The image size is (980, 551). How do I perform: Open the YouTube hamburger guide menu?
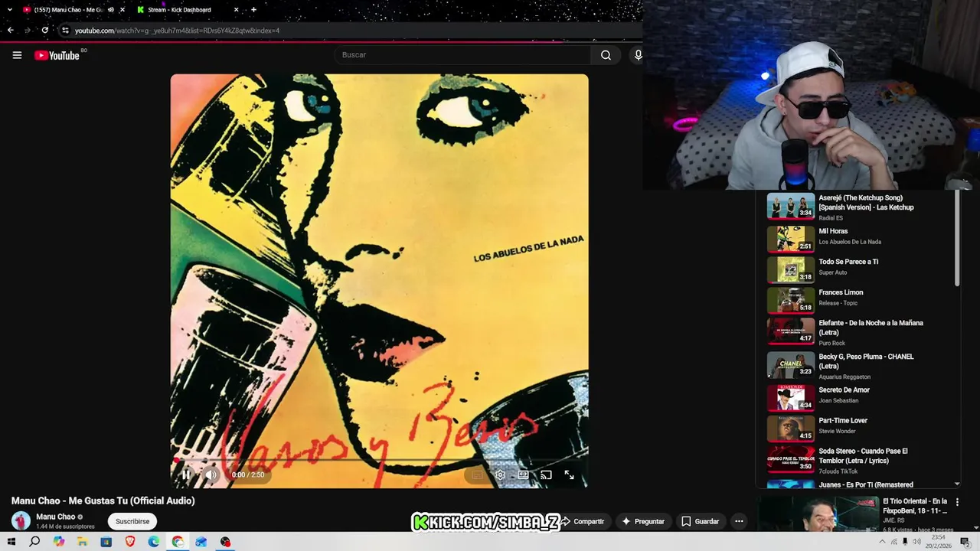coord(17,55)
